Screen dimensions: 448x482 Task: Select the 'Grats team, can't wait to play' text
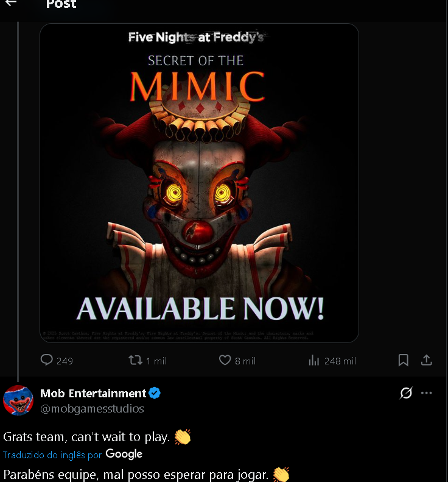86,437
